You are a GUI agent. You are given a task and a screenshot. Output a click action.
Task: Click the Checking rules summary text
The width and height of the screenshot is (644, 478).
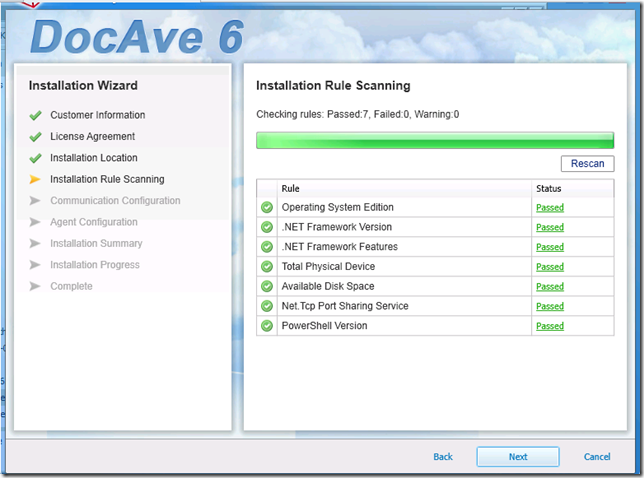[358, 114]
